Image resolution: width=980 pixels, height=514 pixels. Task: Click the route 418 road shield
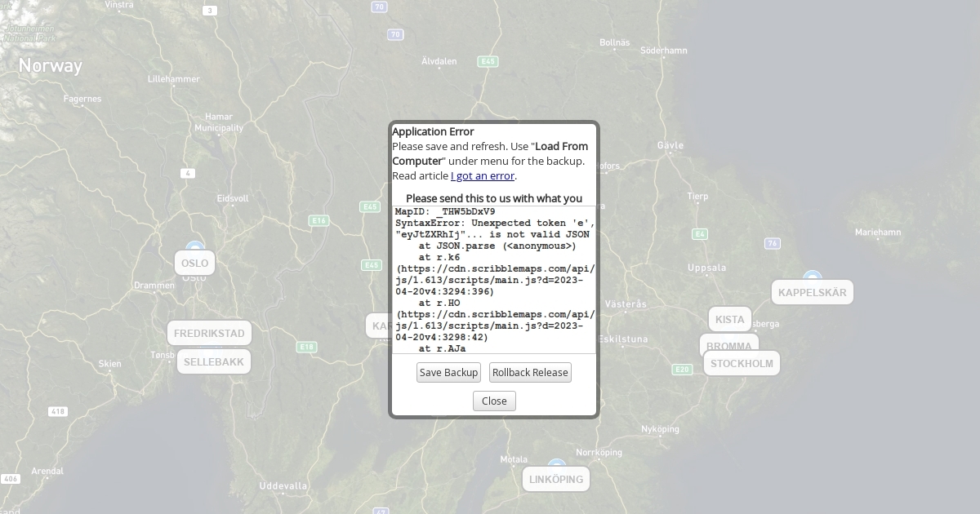(57, 412)
